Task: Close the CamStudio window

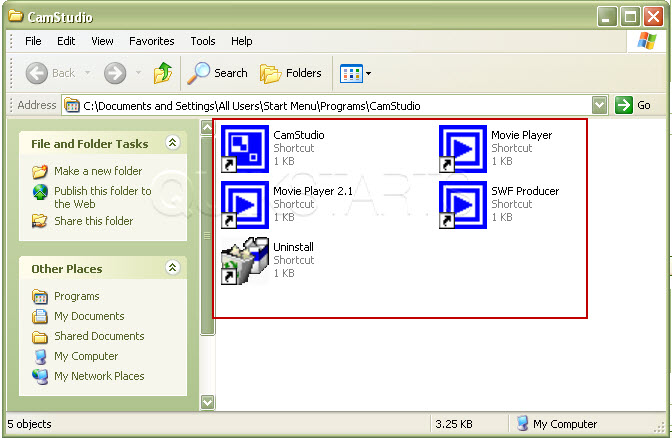Action: pos(654,17)
